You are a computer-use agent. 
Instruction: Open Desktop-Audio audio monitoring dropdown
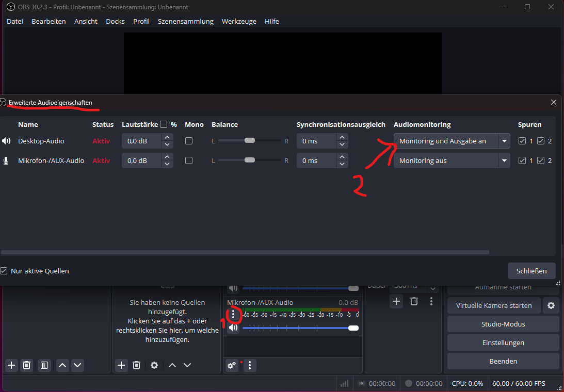click(x=452, y=141)
